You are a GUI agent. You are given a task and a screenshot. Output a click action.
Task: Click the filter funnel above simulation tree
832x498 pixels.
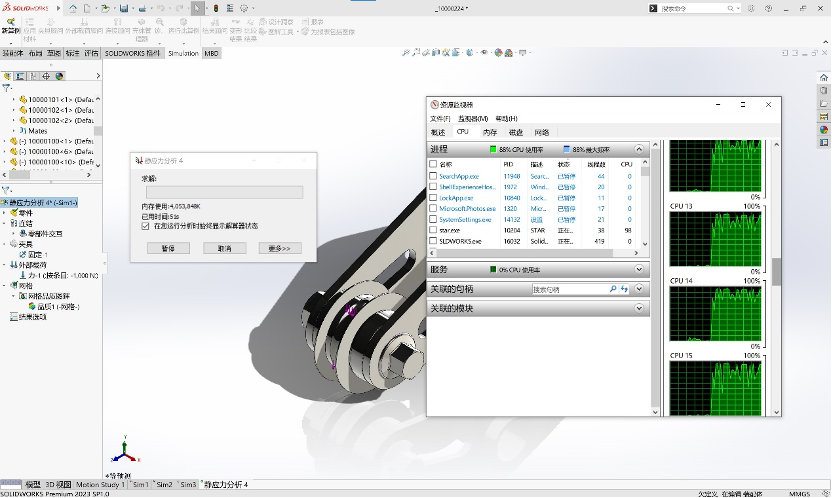click(6, 190)
